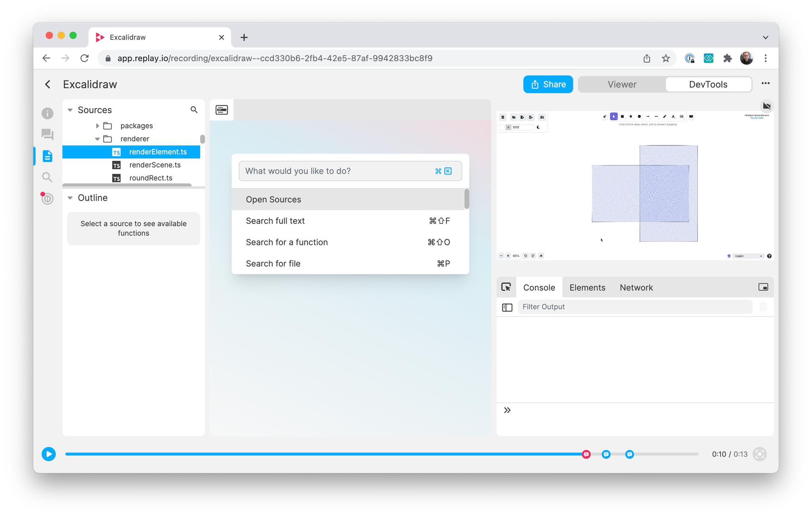This screenshot has height=517, width=812.
Task: Click the 0:10 / 0:13 time display
Action: (730, 454)
